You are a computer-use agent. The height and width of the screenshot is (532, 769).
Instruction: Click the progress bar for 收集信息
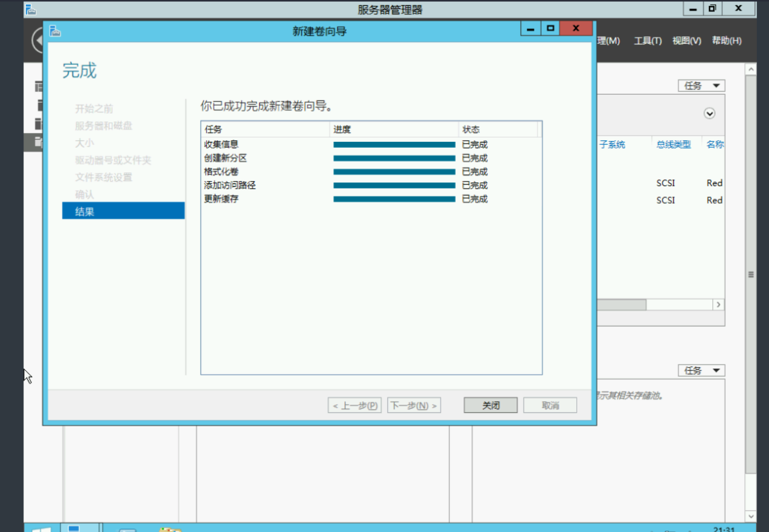pos(394,144)
